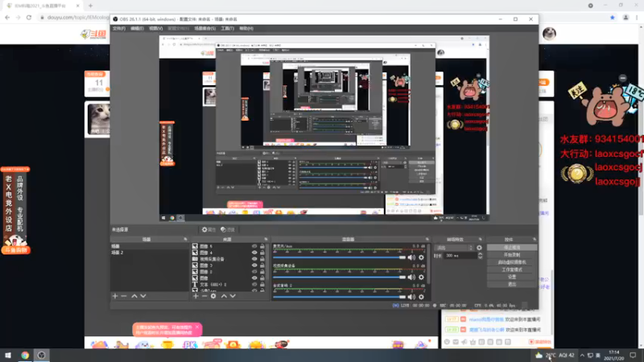This screenshot has height=362, width=644.
Task: Adjust the 麦克风/Aux volume slider
Action: coord(339,257)
